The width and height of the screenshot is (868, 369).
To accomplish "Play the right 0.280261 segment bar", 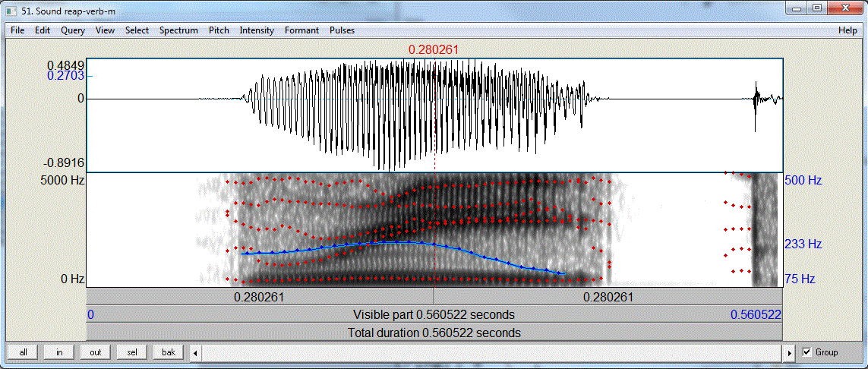I will (x=608, y=297).
